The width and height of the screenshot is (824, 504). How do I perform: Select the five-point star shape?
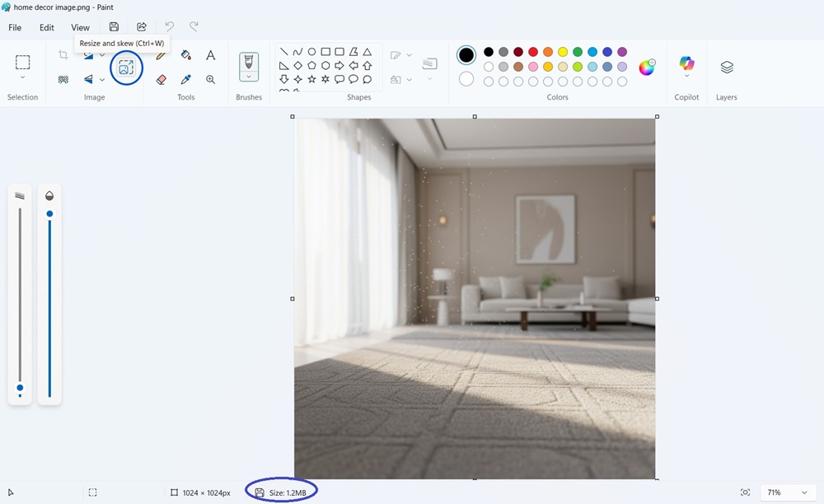(311, 79)
